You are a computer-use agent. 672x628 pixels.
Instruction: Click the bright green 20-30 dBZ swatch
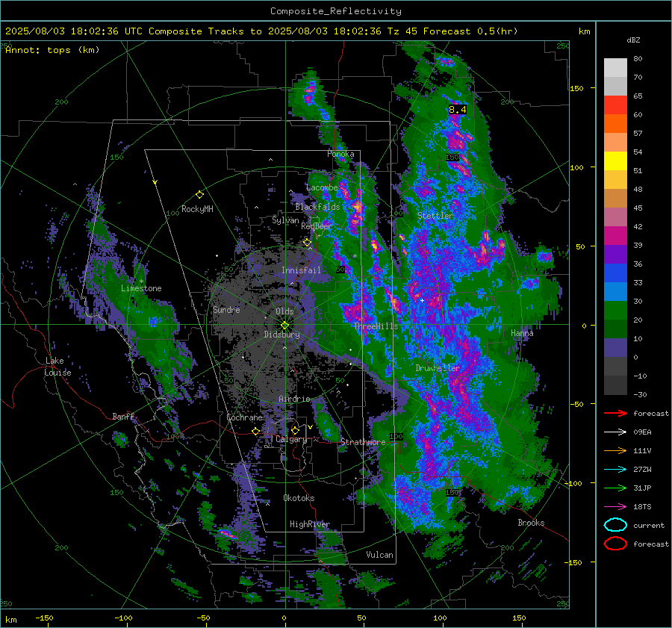click(615, 311)
